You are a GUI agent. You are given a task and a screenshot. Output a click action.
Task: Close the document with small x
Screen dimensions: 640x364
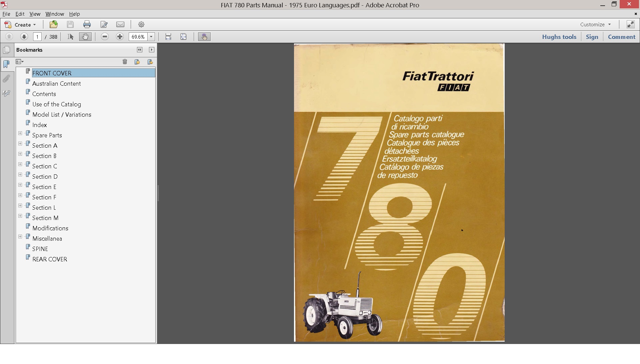pyautogui.click(x=636, y=14)
